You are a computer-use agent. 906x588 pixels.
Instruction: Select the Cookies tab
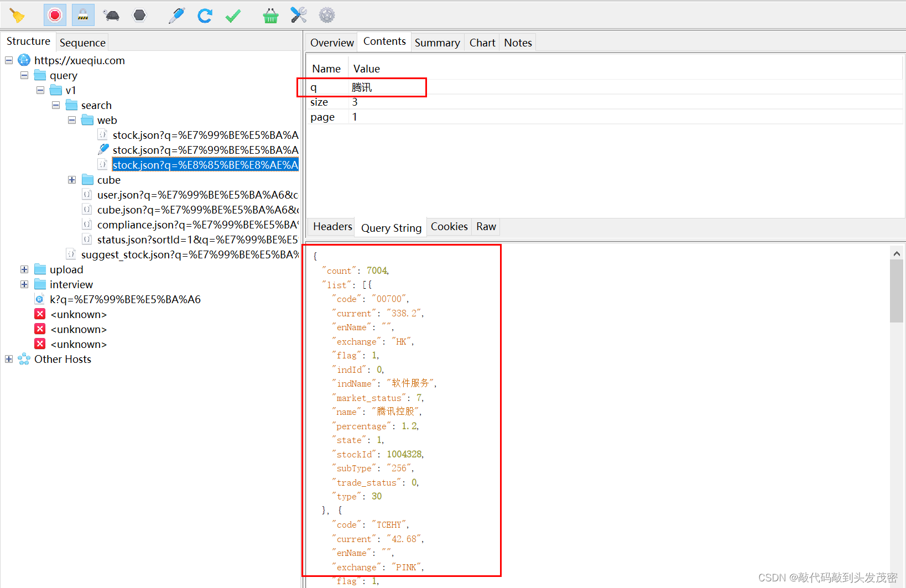(449, 226)
